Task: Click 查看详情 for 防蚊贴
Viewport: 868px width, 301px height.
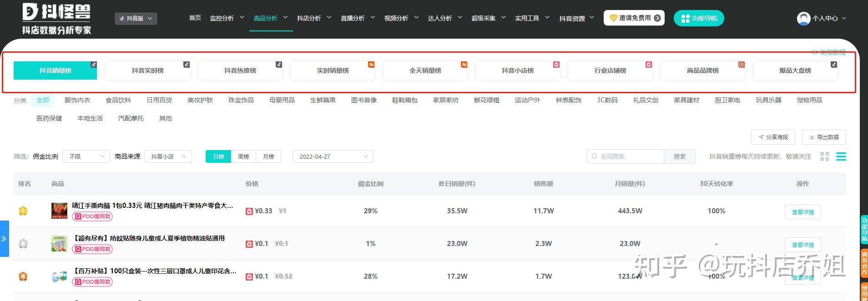Action: (803, 245)
